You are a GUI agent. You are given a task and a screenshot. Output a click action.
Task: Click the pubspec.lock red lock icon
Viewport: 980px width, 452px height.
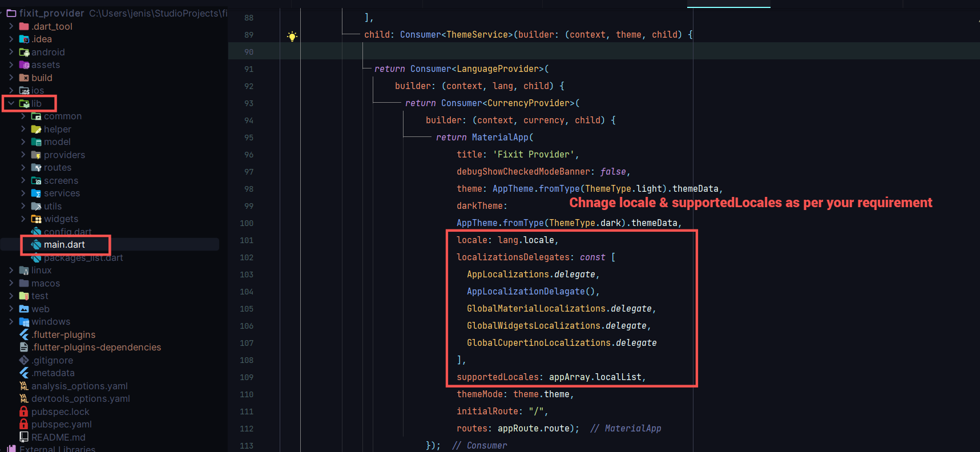24,411
